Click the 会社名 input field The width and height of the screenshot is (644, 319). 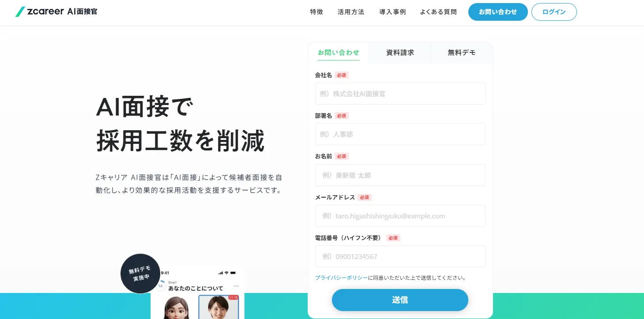pos(400,94)
